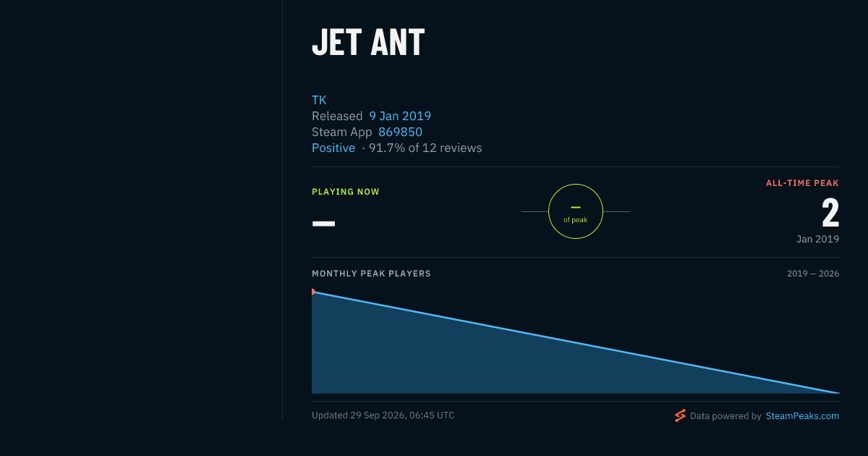Click the 2019 — 2026 range label
This screenshot has width=868, height=456.
click(x=813, y=274)
